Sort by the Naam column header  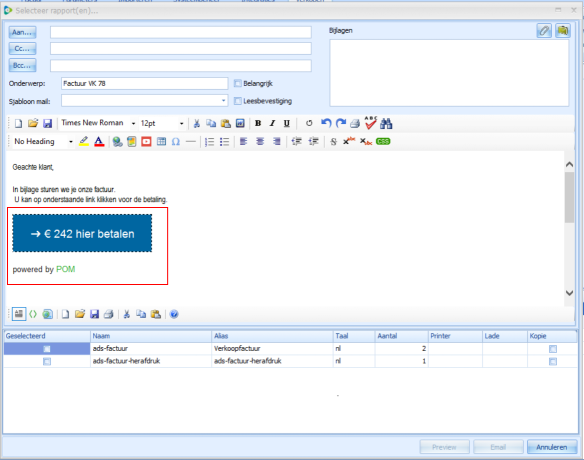(x=151, y=336)
